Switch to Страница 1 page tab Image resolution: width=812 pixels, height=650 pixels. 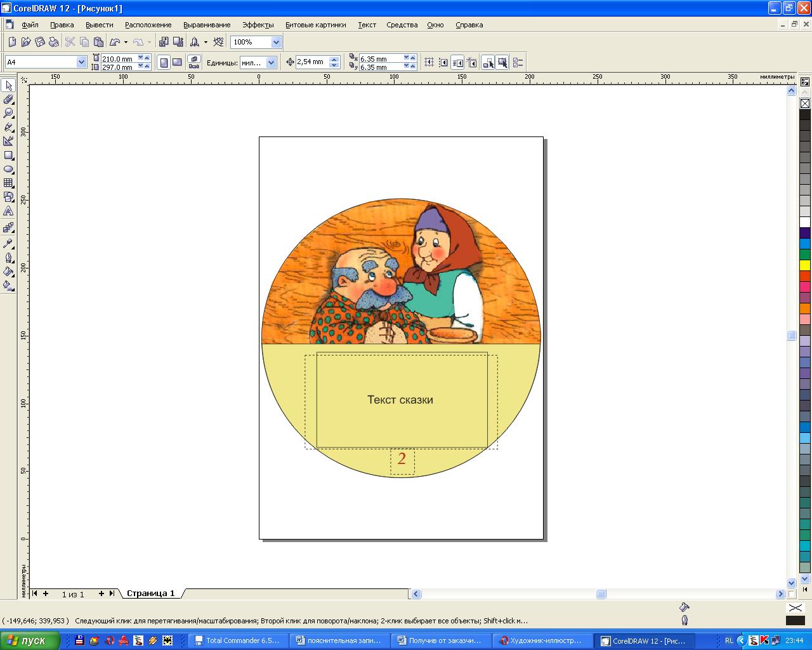point(150,594)
